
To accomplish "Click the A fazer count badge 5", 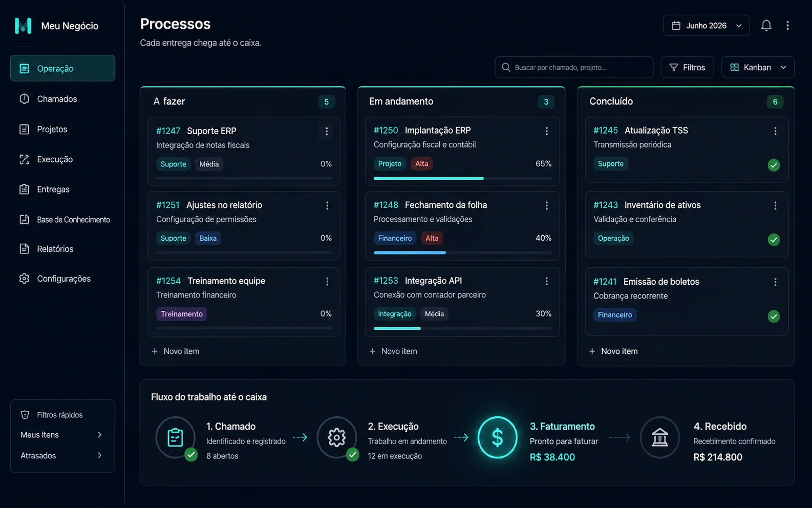I will tap(327, 102).
